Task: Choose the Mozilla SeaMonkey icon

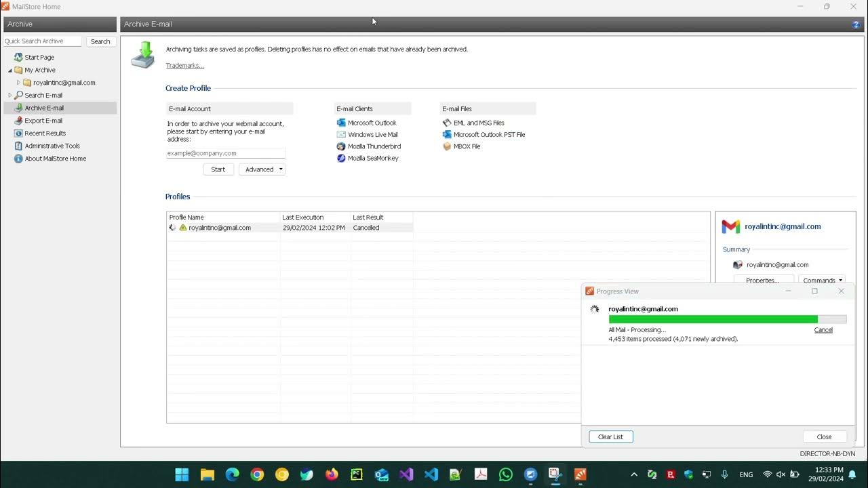Action: point(341,158)
